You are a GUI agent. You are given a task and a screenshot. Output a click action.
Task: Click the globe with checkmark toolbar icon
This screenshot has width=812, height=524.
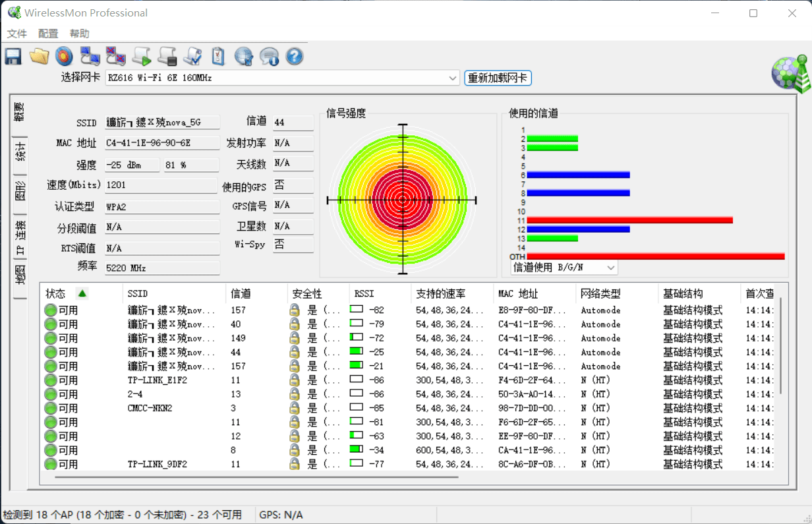[x=243, y=56]
